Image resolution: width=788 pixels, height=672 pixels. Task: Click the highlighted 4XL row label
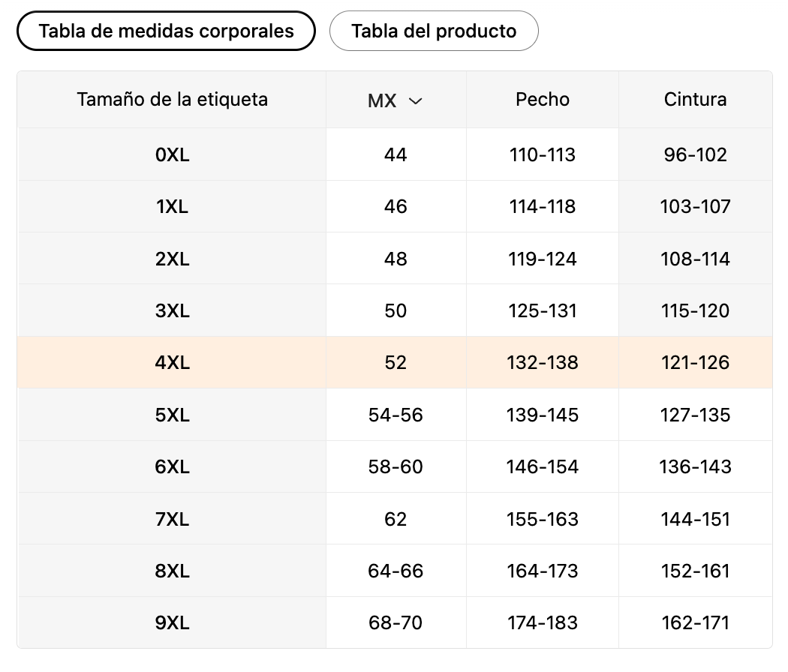(172, 362)
